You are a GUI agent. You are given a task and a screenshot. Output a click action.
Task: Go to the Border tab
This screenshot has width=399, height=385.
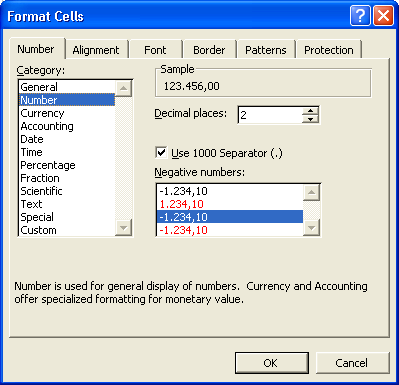click(x=209, y=50)
